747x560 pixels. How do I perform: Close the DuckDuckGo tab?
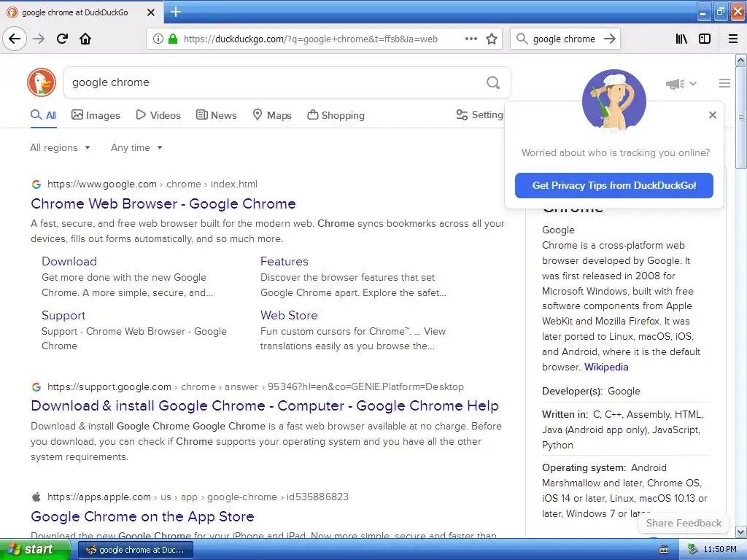pos(150,12)
